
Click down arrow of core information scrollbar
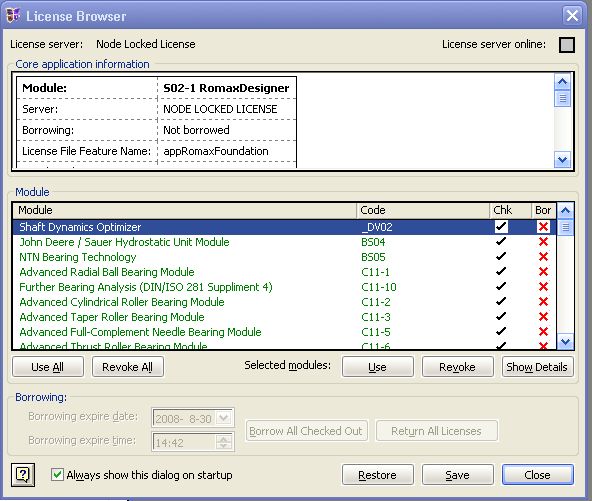(x=563, y=160)
